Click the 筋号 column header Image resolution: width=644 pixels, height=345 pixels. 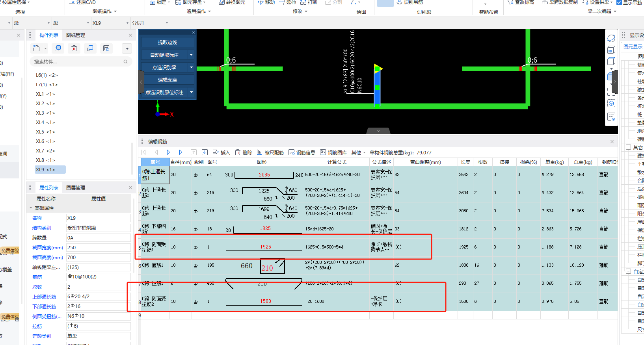155,162
